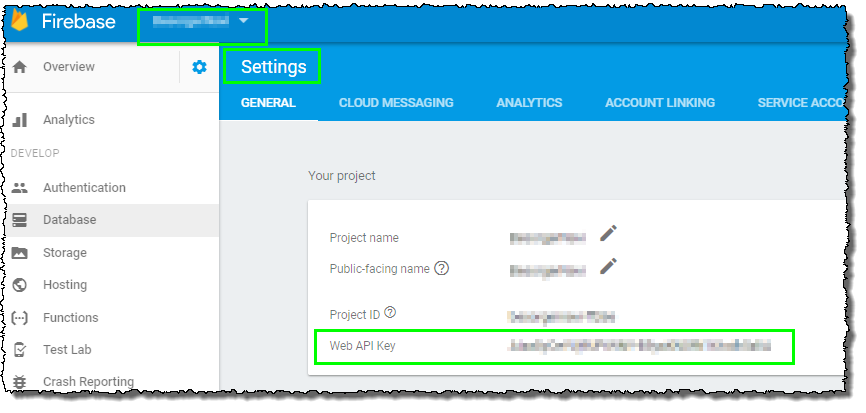Click the Authentication people icon
Image resolution: width=866 pixels, height=413 pixels.
pos(20,188)
